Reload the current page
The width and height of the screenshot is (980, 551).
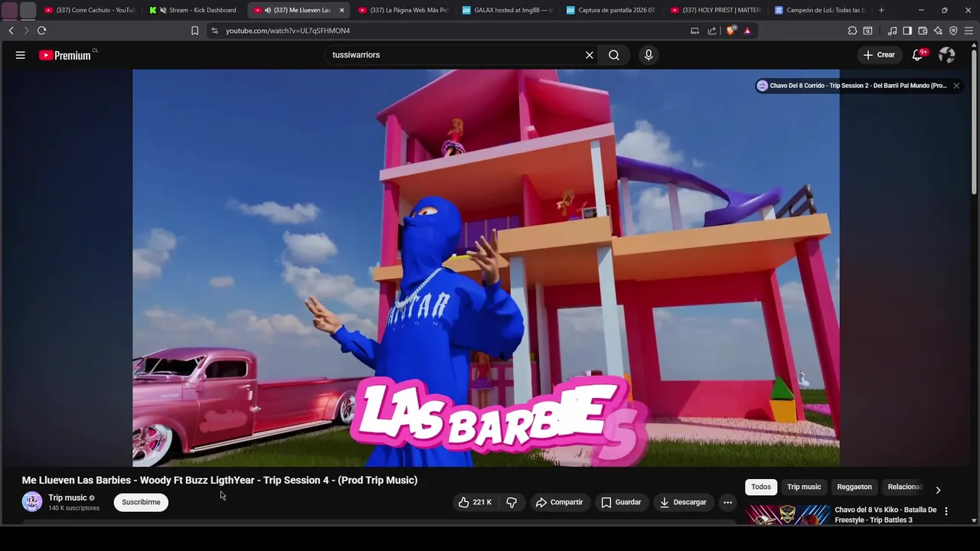41,31
